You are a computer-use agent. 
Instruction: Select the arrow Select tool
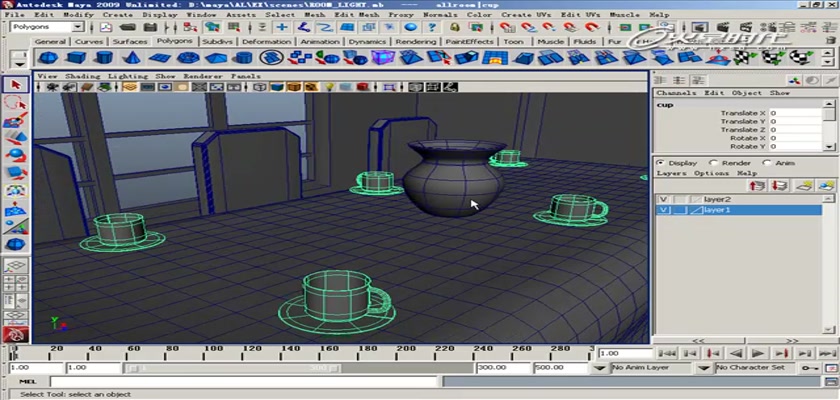click(x=16, y=85)
